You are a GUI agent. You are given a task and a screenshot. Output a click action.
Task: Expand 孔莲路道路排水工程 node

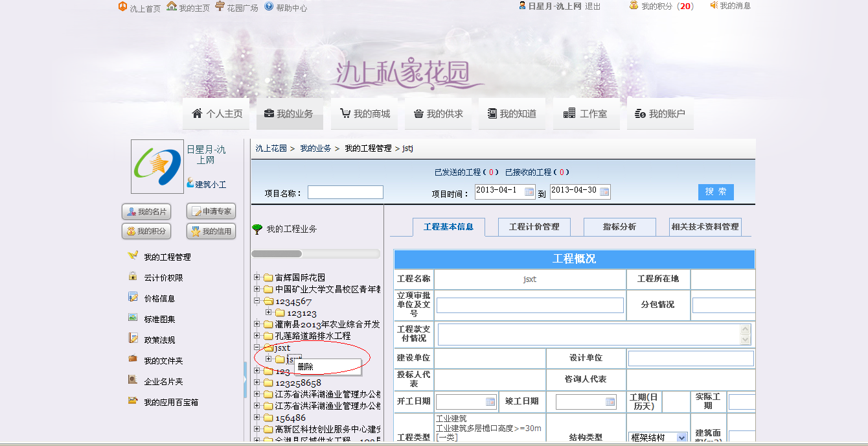point(257,336)
